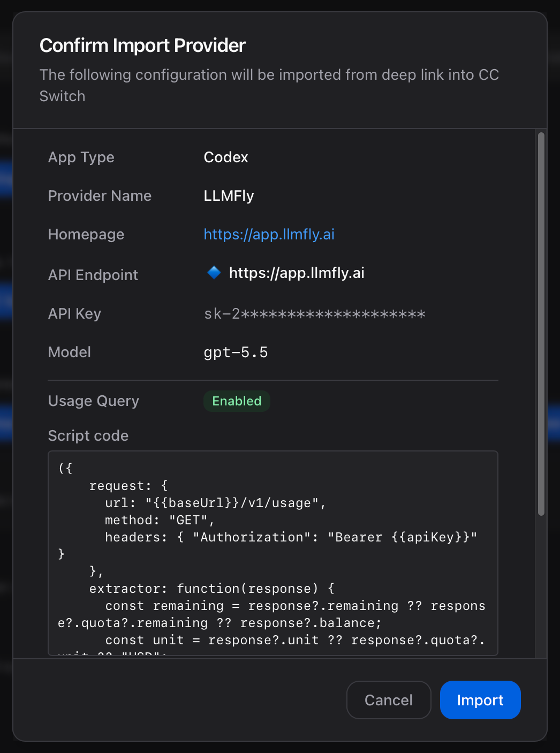Click the const unit script line
This screenshot has width=560, height=753.
[295, 640]
